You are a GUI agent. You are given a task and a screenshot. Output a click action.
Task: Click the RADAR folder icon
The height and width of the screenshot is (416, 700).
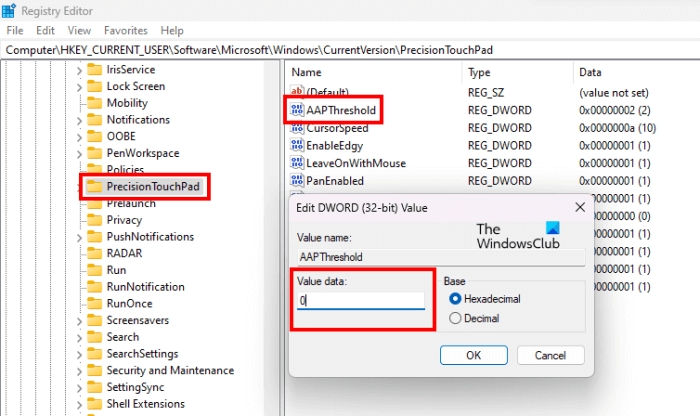click(x=94, y=254)
